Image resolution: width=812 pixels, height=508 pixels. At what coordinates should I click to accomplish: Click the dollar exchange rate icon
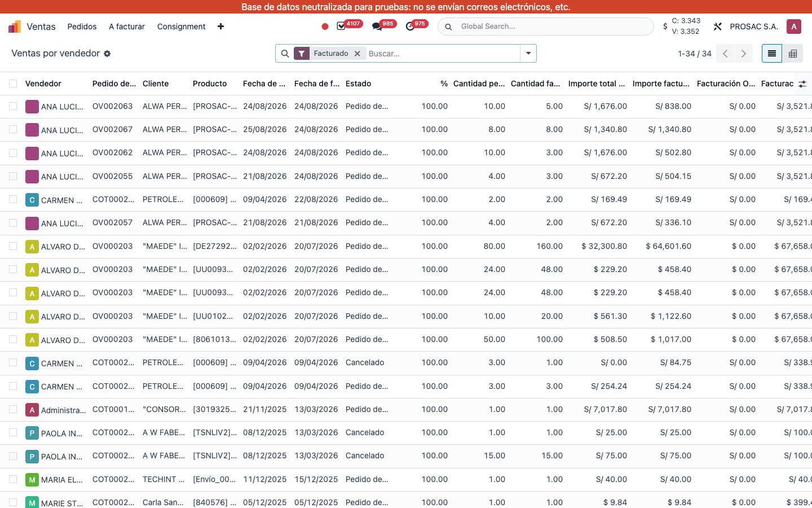click(x=665, y=27)
